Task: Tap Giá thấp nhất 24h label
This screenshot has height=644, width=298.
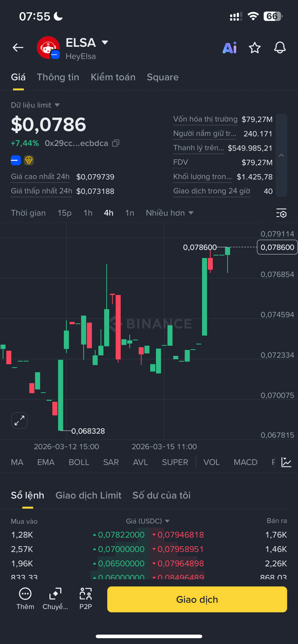Action: click(x=42, y=191)
